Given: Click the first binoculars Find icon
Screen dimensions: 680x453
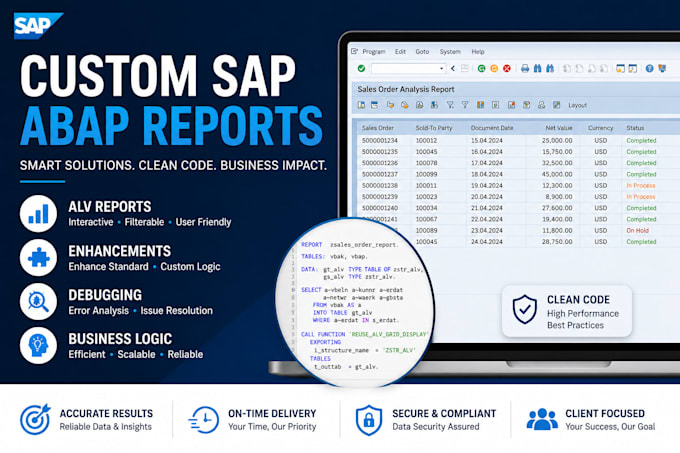Looking at the screenshot, I should pyautogui.click(x=537, y=68).
